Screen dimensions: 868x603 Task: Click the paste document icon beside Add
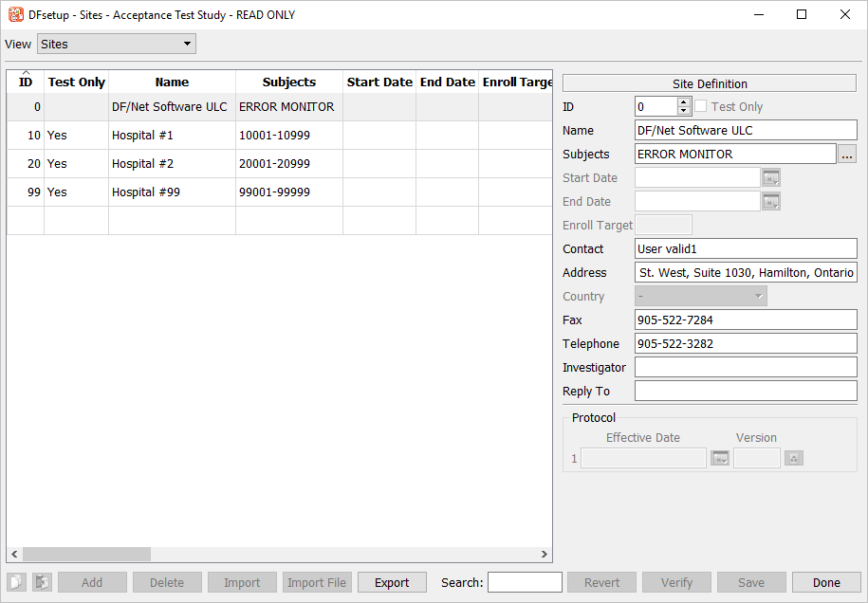tap(42, 582)
